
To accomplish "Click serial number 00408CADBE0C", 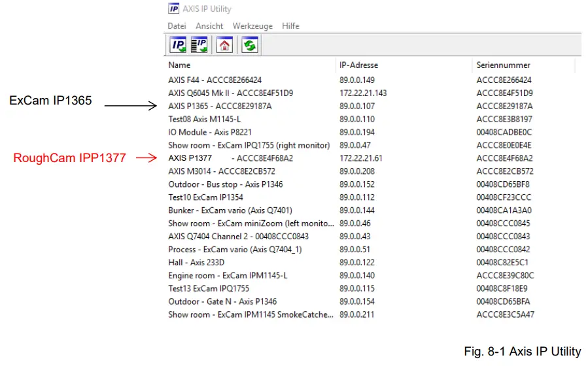I will [x=504, y=132].
